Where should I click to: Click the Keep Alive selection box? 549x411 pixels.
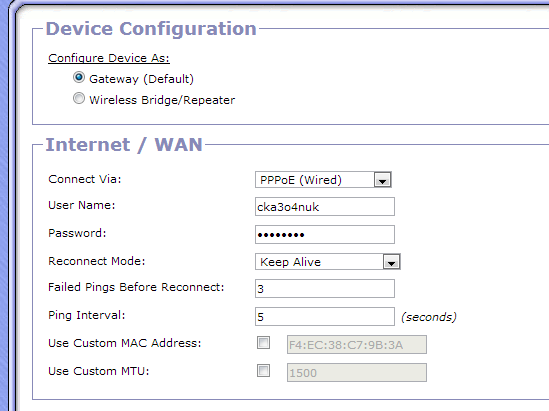(328, 262)
